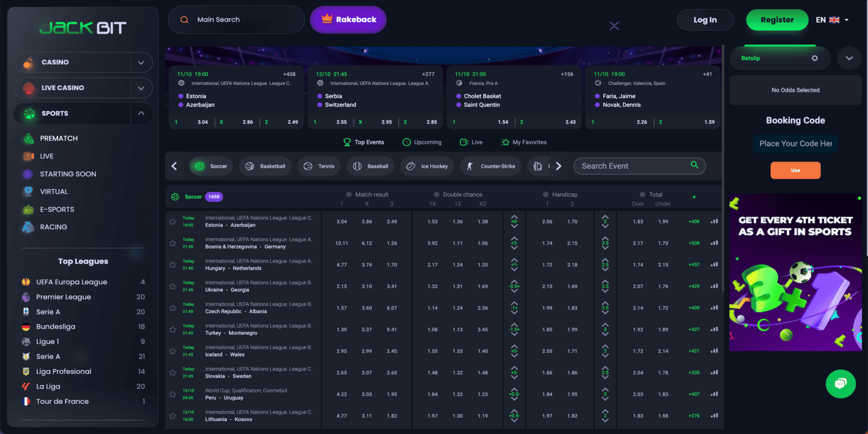
Task: Change total line for Turkey - Montenegro row
Action: click(605, 329)
